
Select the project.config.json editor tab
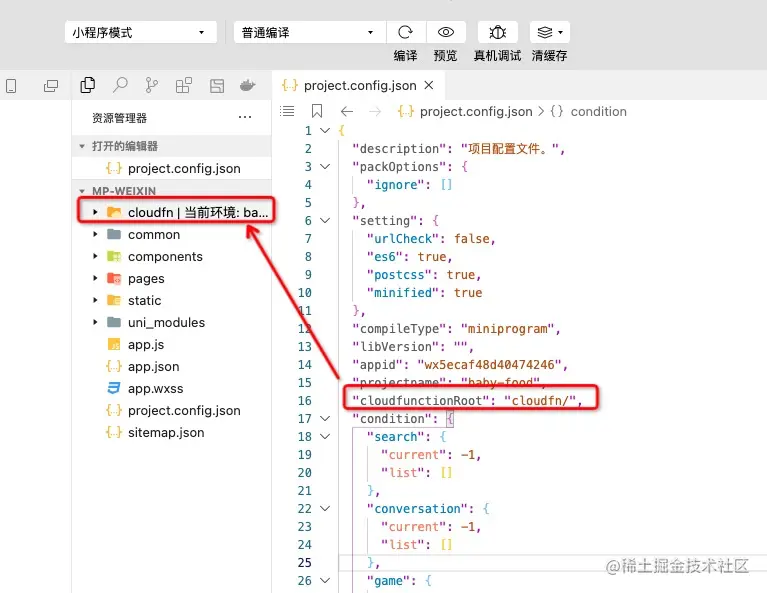pos(358,86)
